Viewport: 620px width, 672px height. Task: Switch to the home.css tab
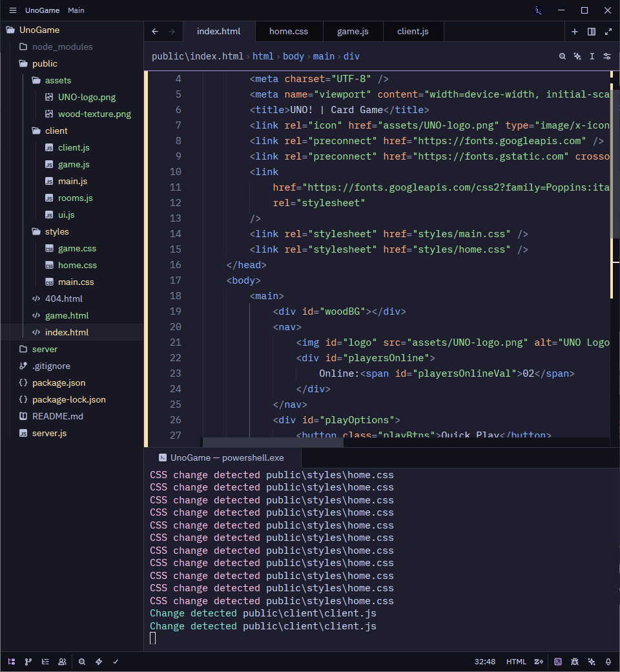288,31
